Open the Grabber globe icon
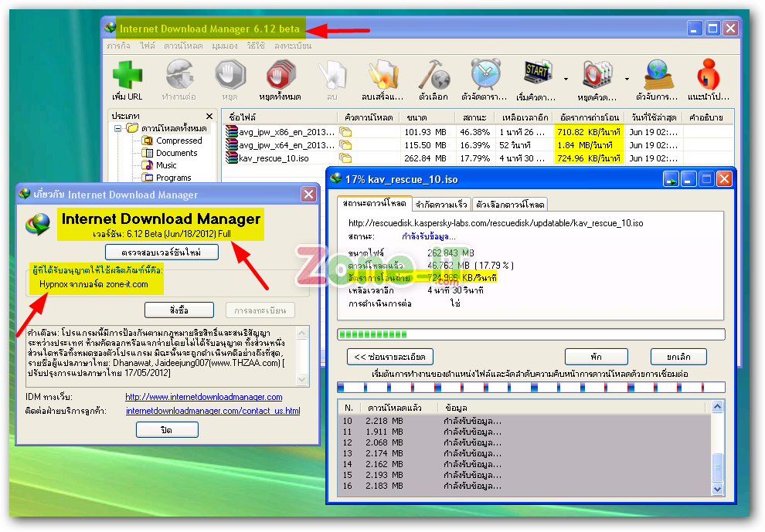765x532 pixels. pos(657,75)
